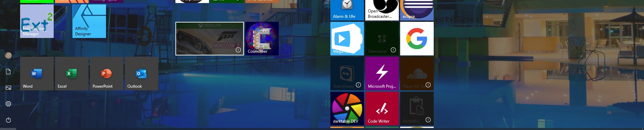
Task: Open Settings via the gear icon
Action: pos(8,104)
